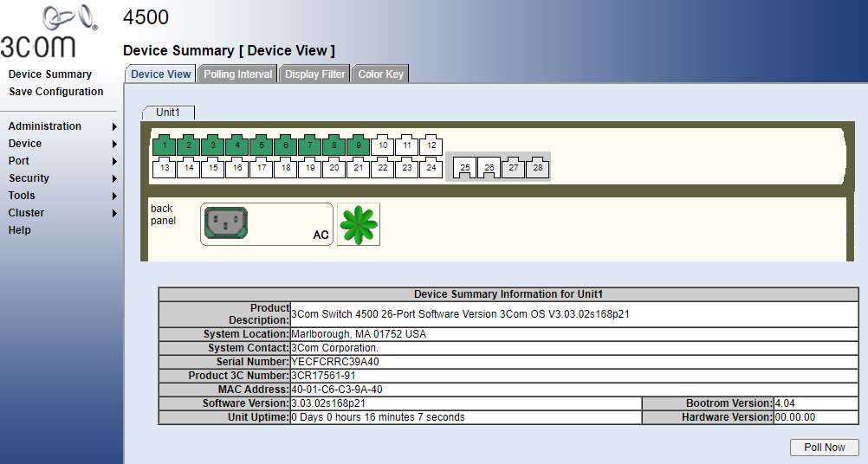The image size is (868, 464).
Task: Click the Poll Now button
Action: [825, 447]
